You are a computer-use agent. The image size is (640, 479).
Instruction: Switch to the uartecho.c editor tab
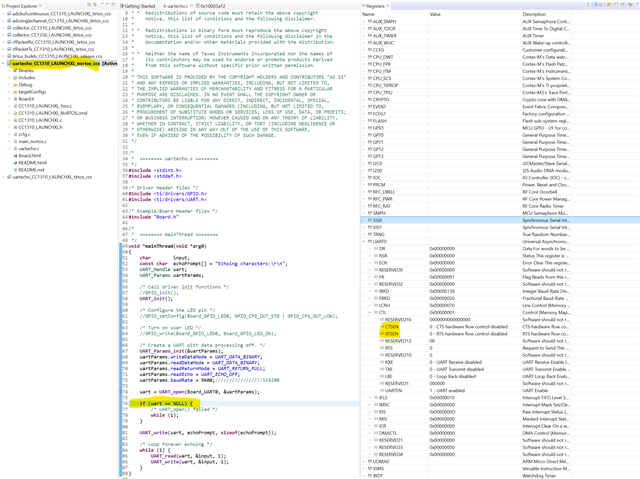(x=176, y=6)
